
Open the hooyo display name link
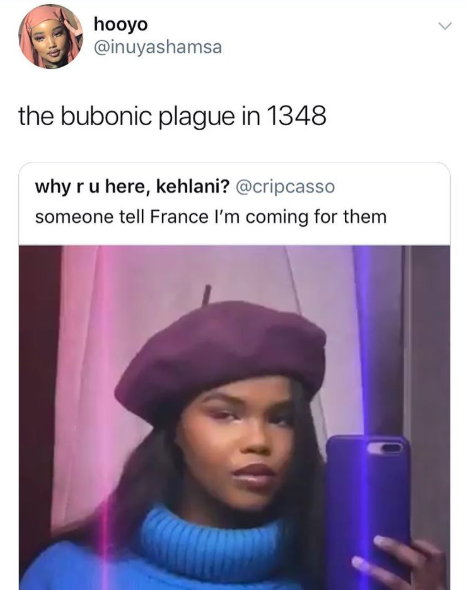[121, 24]
